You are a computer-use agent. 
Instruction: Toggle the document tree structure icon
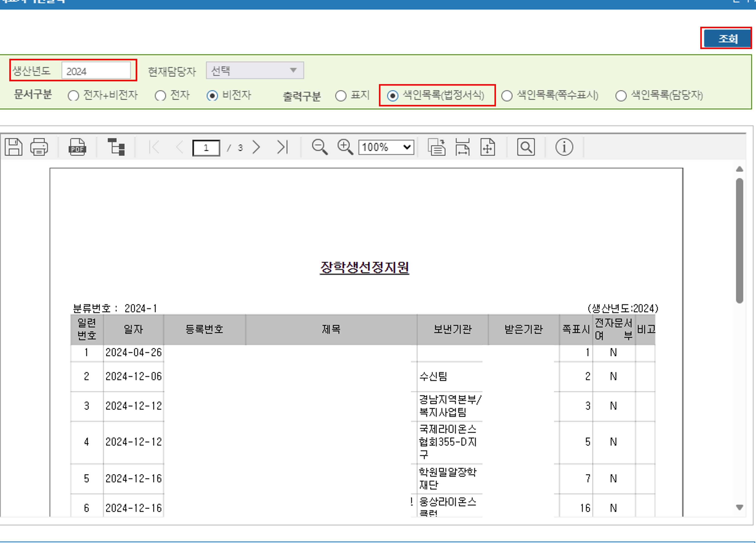(116, 147)
